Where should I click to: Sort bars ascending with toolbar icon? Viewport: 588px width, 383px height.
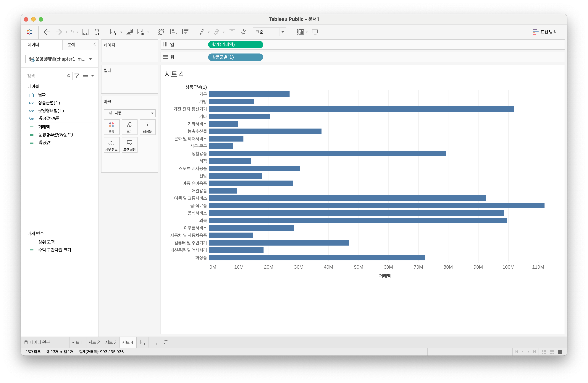point(173,32)
